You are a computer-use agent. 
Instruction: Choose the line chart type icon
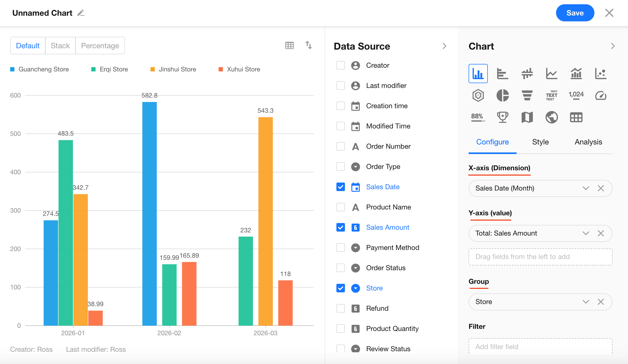coord(551,74)
